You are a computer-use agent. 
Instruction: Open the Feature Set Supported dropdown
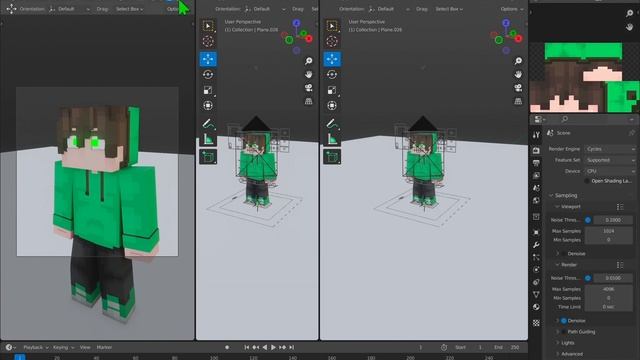click(x=610, y=160)
